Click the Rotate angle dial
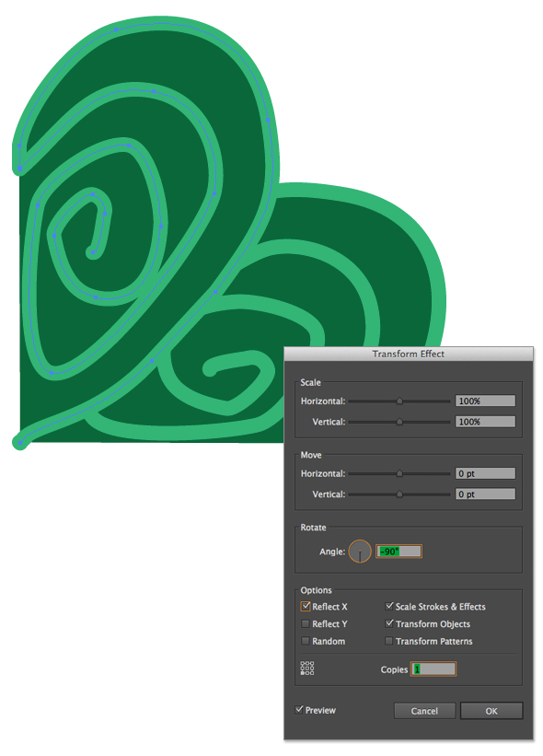The image size is (543, 756). (x=360, y=551)
